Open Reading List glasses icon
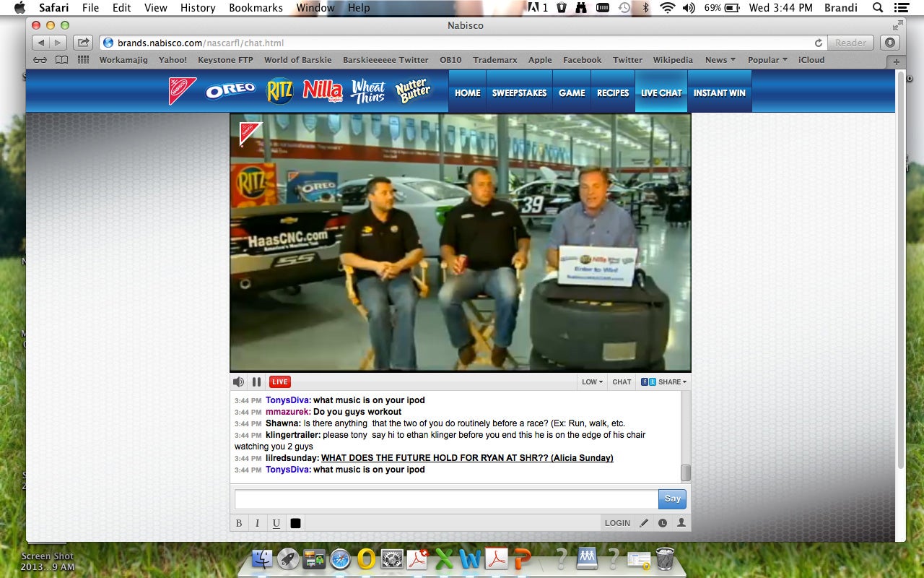 tap(40, 60)
